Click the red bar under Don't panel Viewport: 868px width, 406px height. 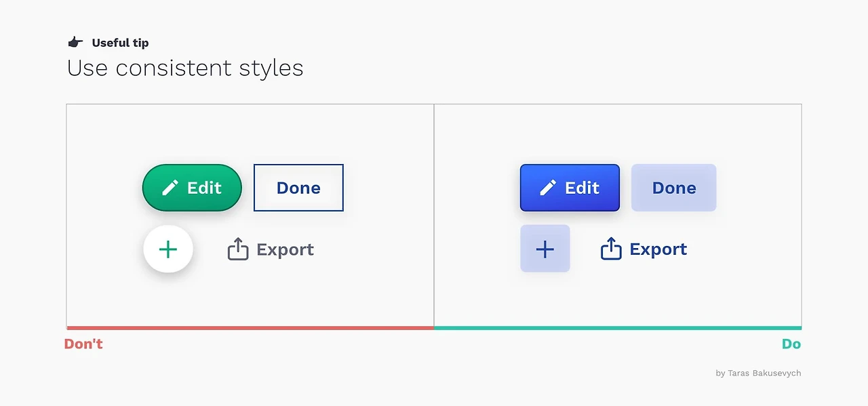pos(250,328)
